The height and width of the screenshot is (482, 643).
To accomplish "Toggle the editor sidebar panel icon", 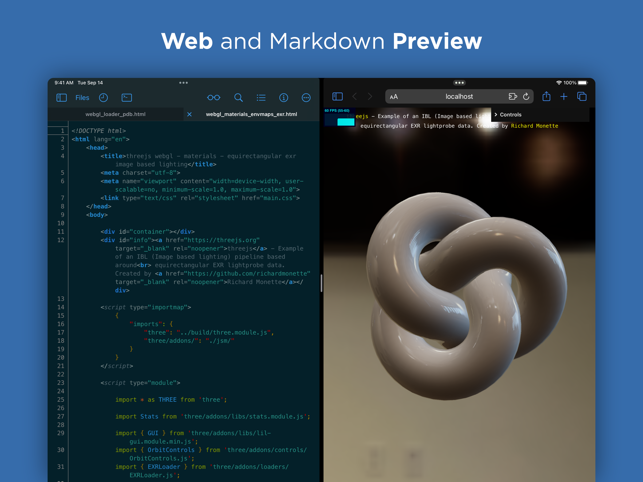I will coord(62,98).
